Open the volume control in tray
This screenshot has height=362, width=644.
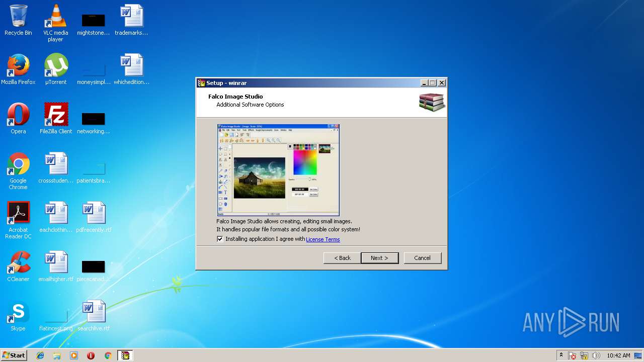tap(596, 355)
